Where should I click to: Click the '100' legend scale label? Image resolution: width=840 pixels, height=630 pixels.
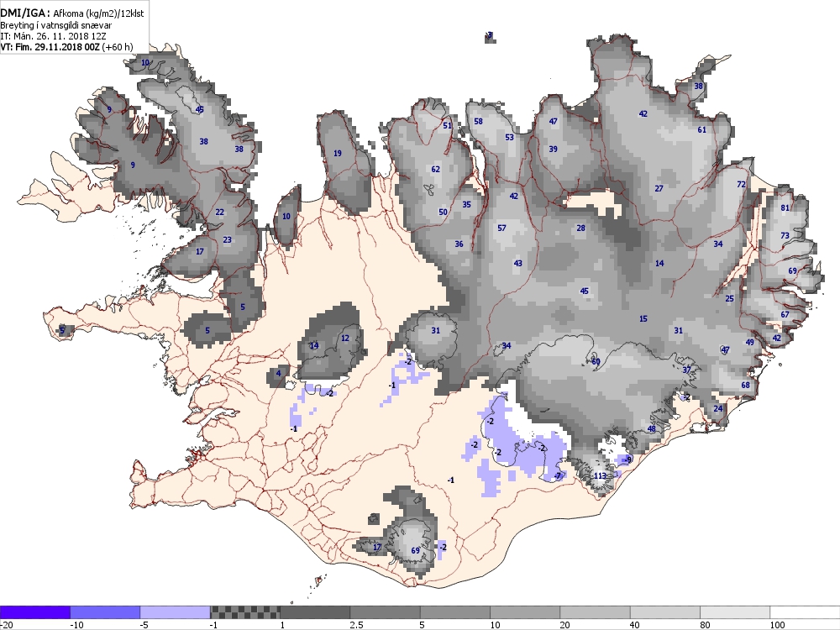(x=777, y=625)
